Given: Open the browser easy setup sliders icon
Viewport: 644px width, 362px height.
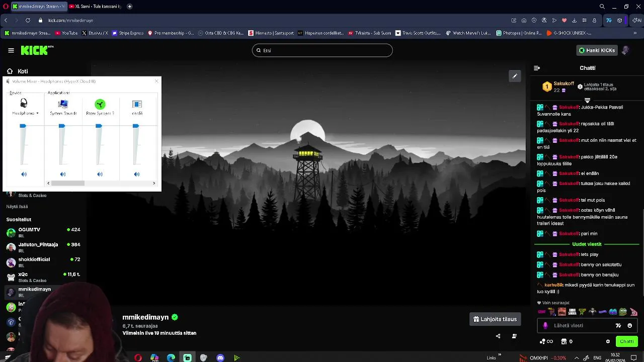Looking at the screenshot, I should tap(584, 20).
